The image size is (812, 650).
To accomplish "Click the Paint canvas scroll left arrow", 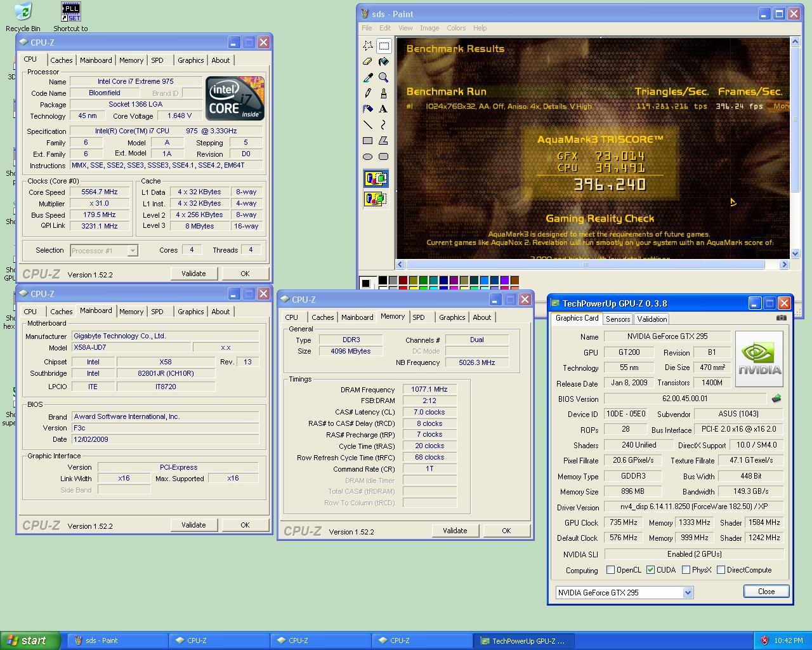I will (401, 264).
